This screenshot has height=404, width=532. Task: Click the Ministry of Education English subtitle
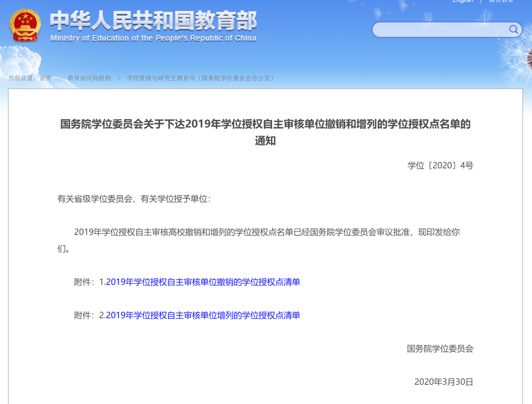153,38
